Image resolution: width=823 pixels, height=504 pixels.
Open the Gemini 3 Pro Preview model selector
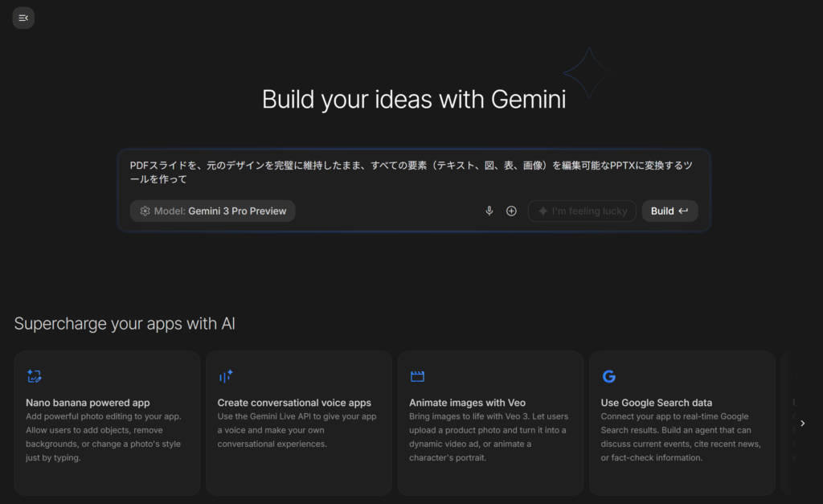coord(212,211)
